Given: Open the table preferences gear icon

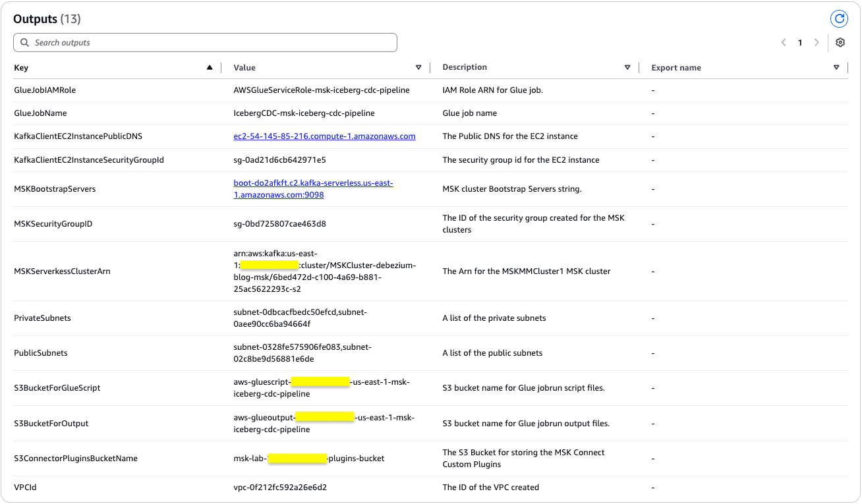Looking at the screenshot, I should [840, 43].
